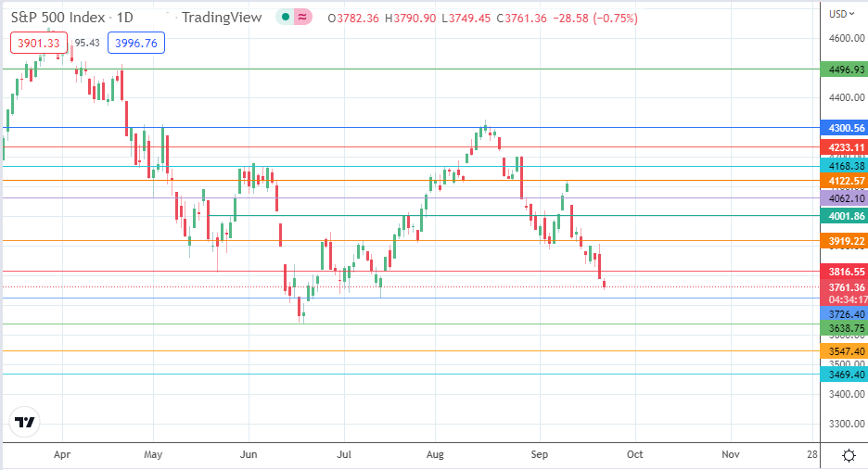
Task: Click the 4600.00 price axis tick
Action: point(847,38)
